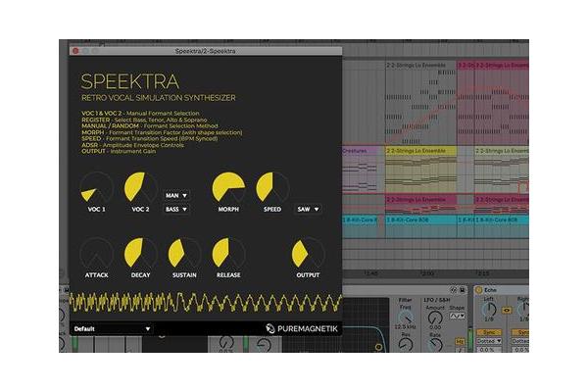Click the 2:15 timeline ruler marker
Image resolution: width=588 pixels, height=392 pixels.
click(x=482, y=273)
